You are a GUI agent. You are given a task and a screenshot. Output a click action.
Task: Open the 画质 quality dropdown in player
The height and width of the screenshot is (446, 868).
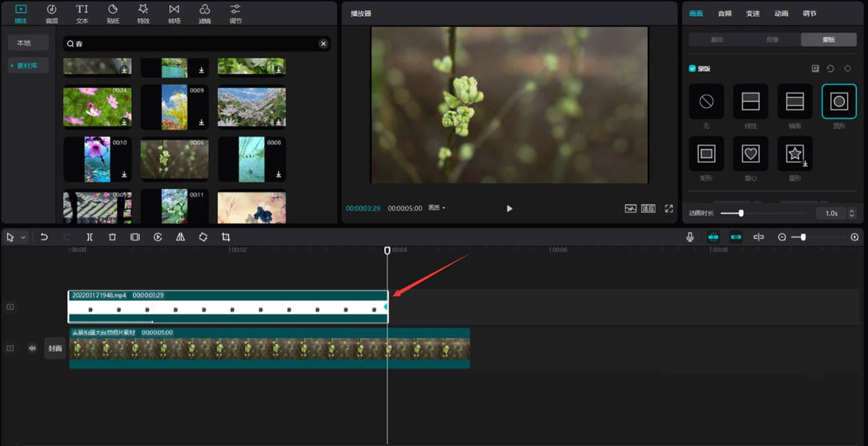[437, 209]
